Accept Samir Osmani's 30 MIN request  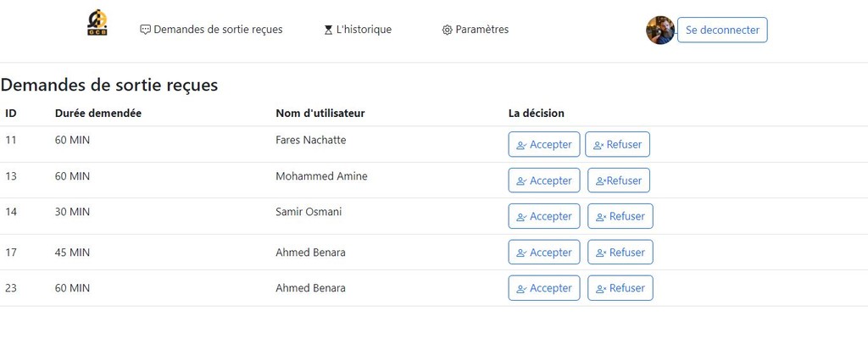click(544, 216)
